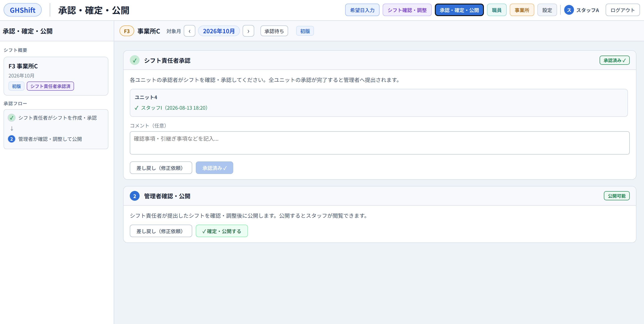This screenshot has height=324, width=644.
Task: Click ✓確定・公開する button
Action: 221,231
